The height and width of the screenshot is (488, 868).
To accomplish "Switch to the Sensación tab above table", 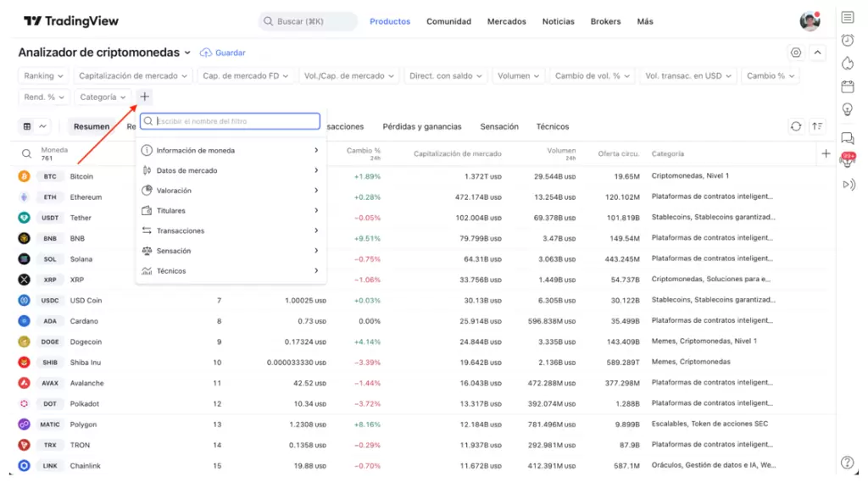I will tap(498, 126).
